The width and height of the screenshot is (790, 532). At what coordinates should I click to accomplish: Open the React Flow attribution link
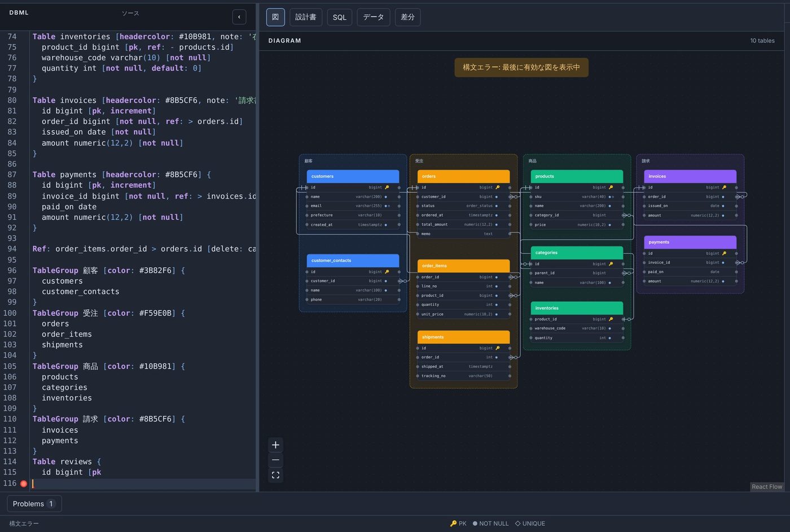point(767,487)
